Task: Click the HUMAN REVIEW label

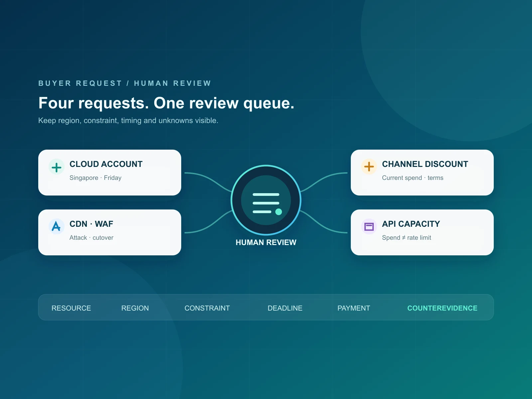Action: coord(266,242)
